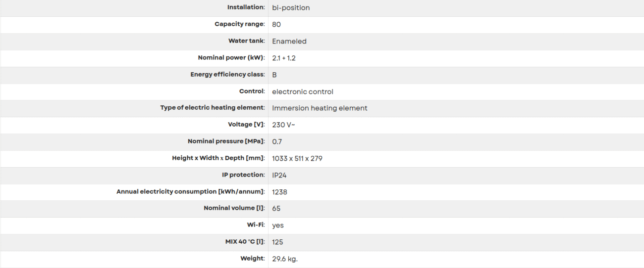Select the bi-position value

tap(291, 8)
